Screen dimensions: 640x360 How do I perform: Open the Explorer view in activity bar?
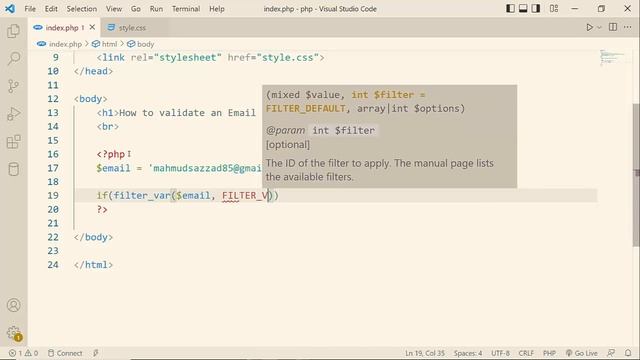click(13, 31)
